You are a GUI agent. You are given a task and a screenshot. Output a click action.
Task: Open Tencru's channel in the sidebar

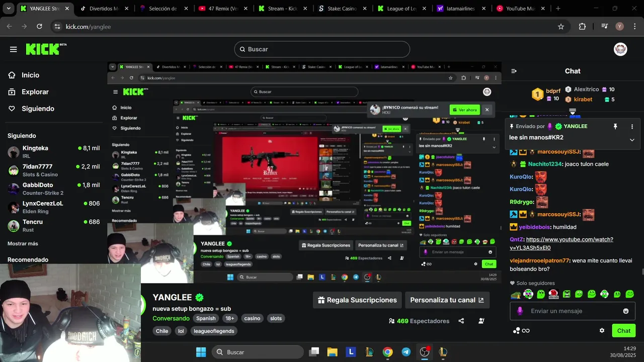pos(53,225)
